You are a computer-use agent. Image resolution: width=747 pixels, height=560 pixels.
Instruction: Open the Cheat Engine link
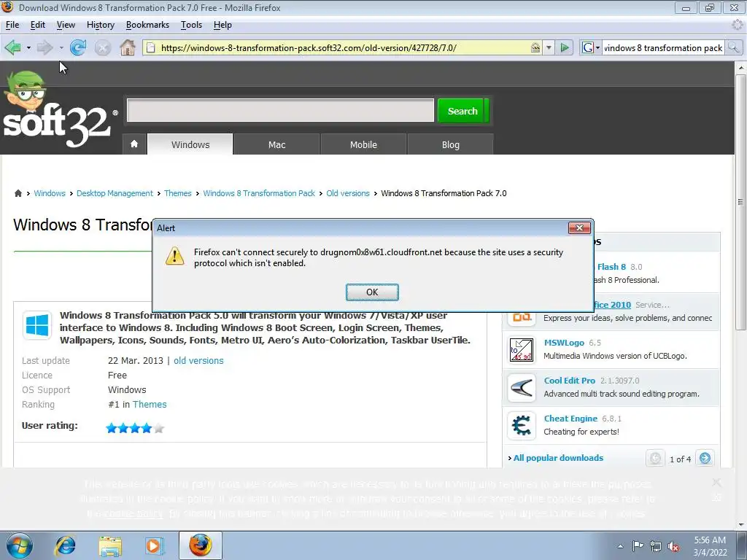click(x=570, y=418)
